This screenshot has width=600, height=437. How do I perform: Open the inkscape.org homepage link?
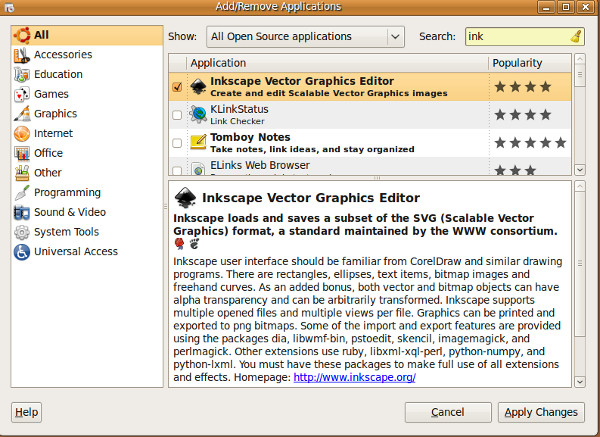[354, 377]
